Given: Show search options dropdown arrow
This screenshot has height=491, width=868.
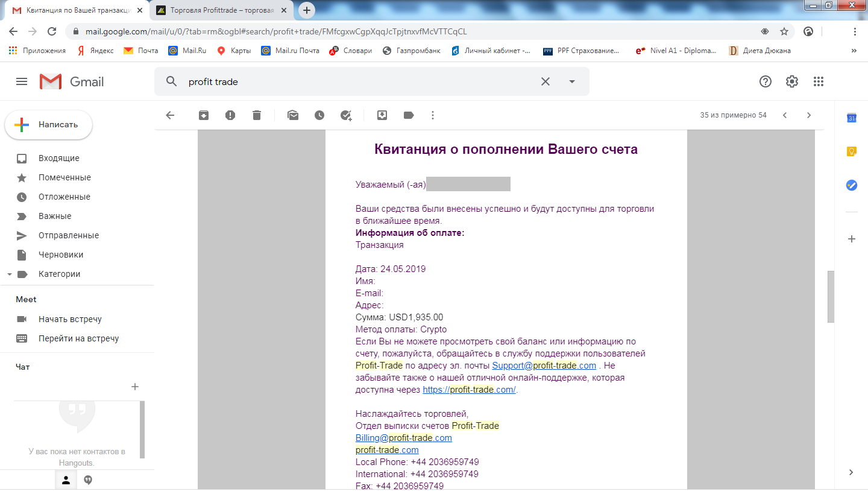Looking at the screenshot, I should point(572,81).
